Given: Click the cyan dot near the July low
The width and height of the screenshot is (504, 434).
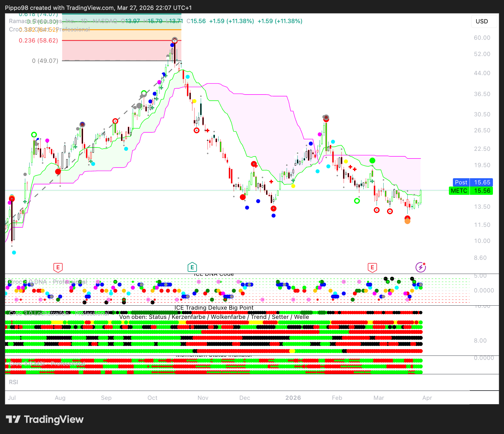Looking at the screenshot, I should (14, 253).
